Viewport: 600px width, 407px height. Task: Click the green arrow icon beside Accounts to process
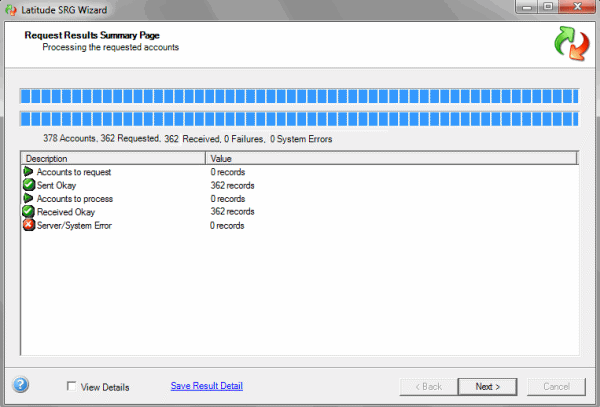point(28,198)
